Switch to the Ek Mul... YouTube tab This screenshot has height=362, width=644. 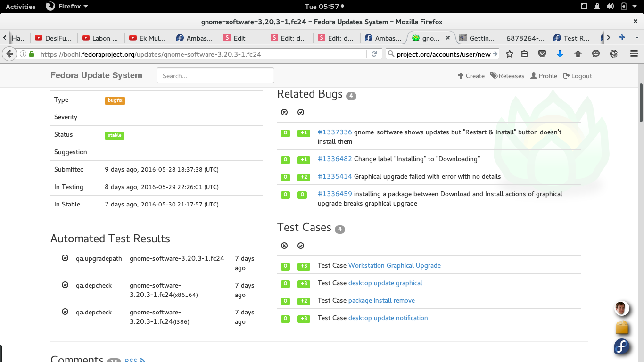(148, 38)
